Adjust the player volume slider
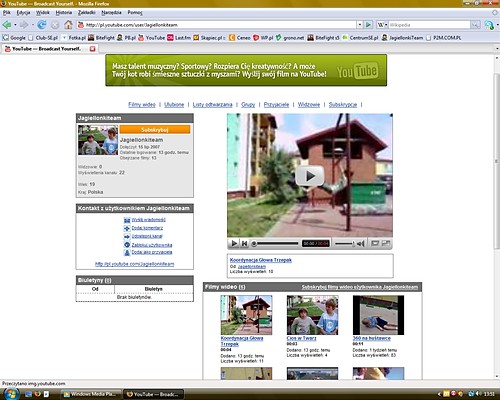Image resolution: width=500 pixels, height=400 pixels. tap(345, 244)
